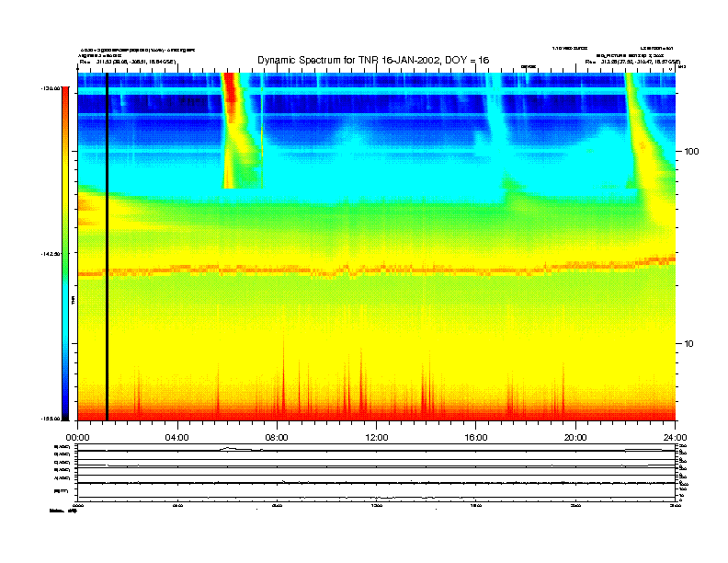Click the 100 frequency axis label
Viewport: 728px width, 563px height.
692,152
